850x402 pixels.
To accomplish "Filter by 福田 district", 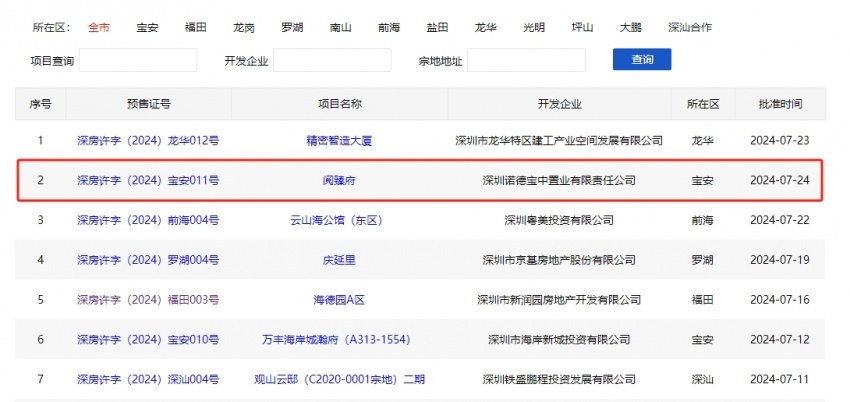I will pyautogui.click(x=195, y=27).
